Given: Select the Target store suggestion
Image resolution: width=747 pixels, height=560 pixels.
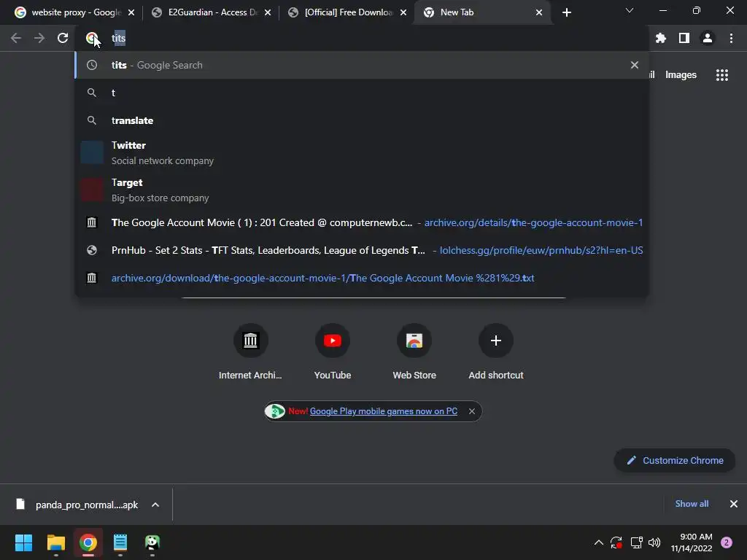Looking at the screenshot, I should tap(362, 190).
